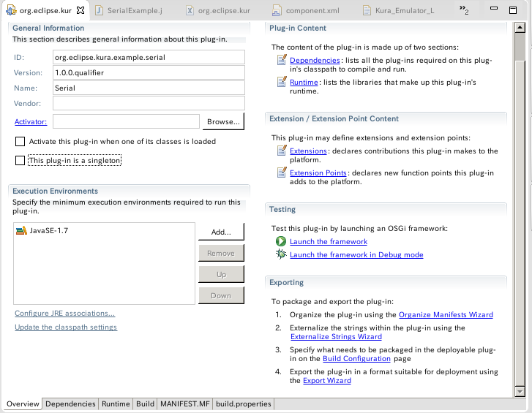Toggle This plug-in is a singleton checkbox

20,160
